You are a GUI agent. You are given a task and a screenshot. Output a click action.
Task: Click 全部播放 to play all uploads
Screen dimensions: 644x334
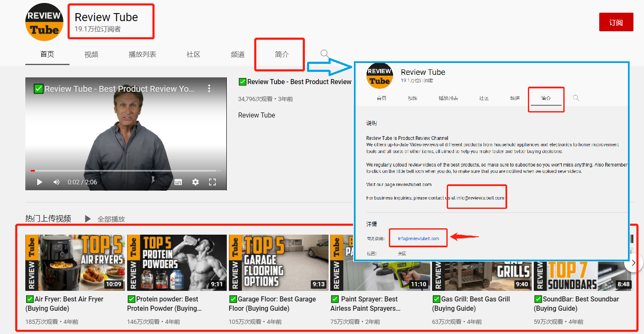coord(111,219)
